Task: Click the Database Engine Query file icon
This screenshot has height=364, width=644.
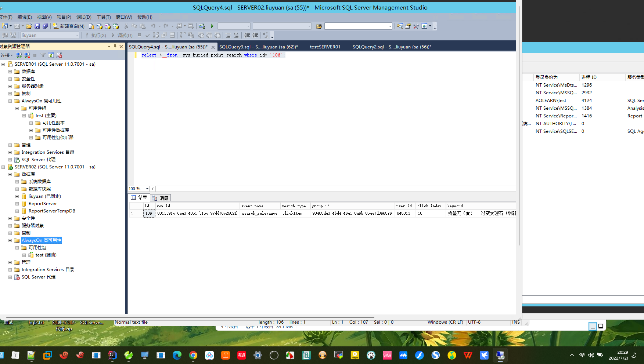Action: coord(91,26)
